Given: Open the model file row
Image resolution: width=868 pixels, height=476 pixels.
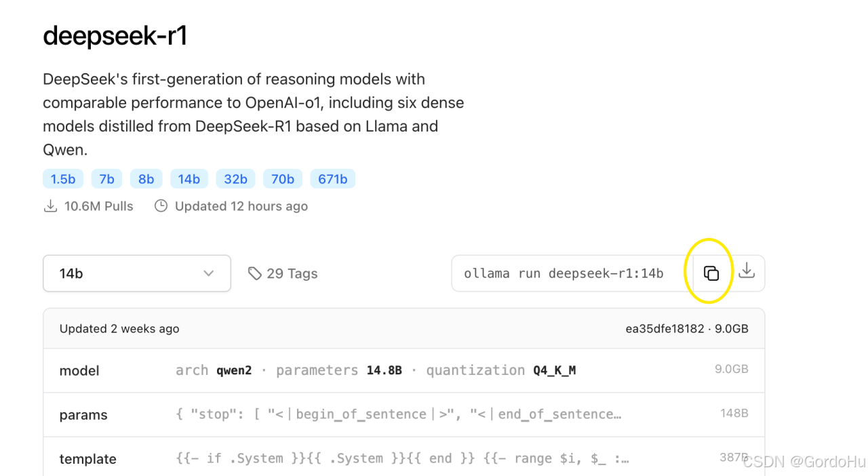Looking at the screenshot, I should [x=404, y=370].
